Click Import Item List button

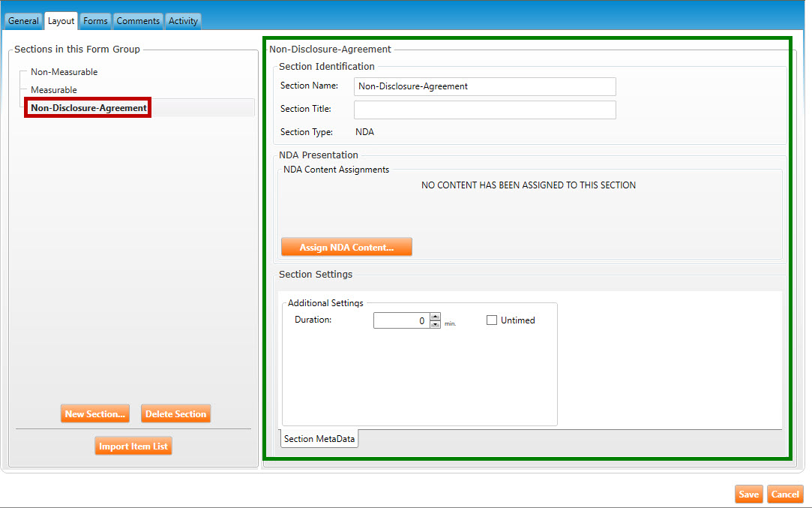coord(134,446)
